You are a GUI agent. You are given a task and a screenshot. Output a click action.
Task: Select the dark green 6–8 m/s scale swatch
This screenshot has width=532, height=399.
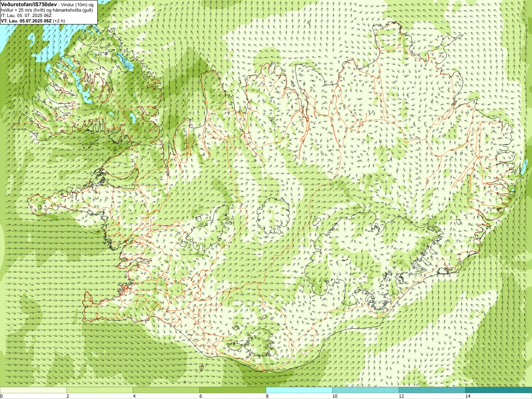(233, 390)
